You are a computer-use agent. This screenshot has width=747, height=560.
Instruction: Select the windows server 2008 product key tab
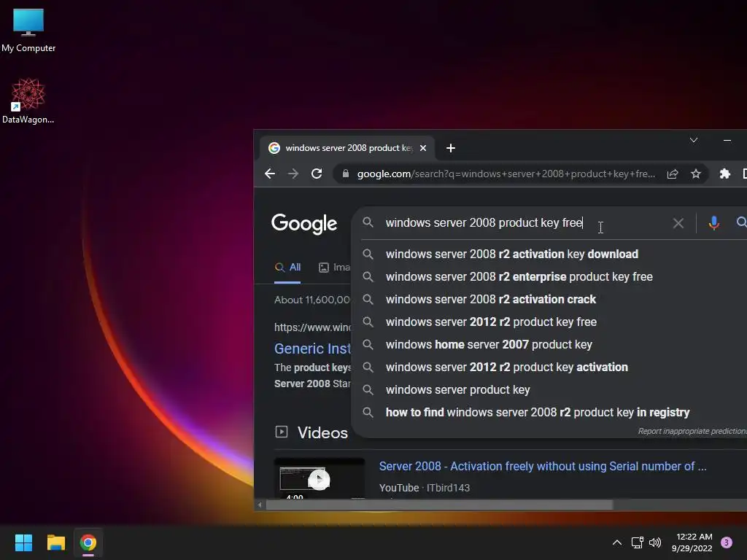click(348, 148)
